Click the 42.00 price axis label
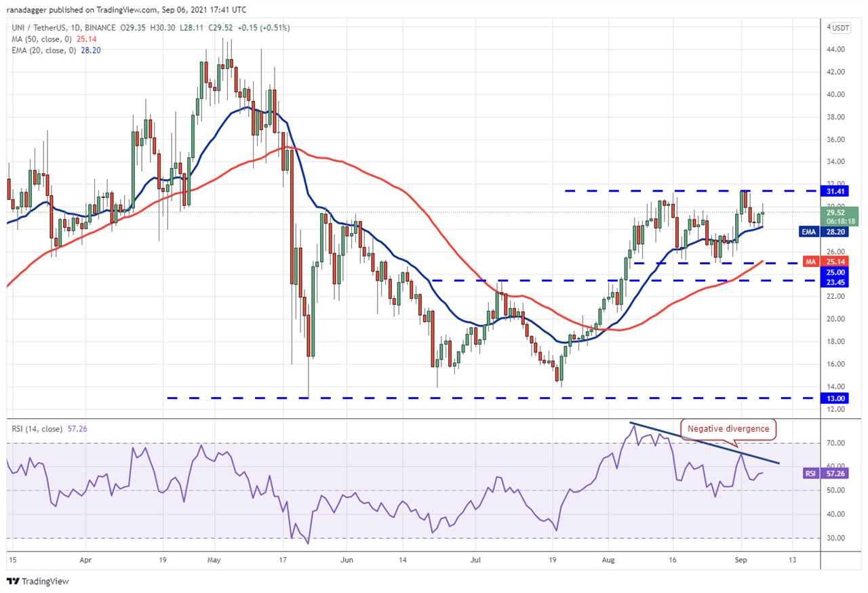Image resolution: width=868 pixels, height=593 pixels. [835, 72]
